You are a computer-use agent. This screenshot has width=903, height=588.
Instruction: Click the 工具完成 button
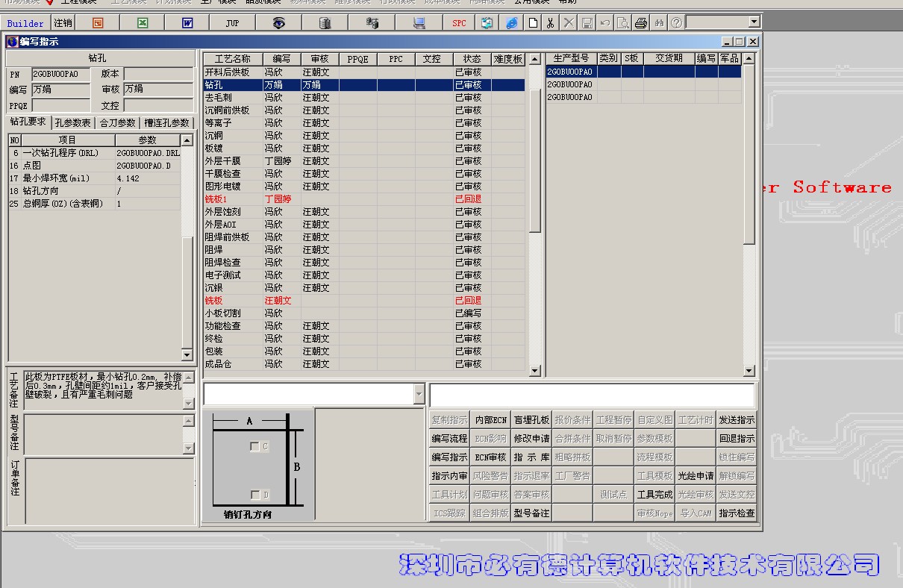click(654, 495)
